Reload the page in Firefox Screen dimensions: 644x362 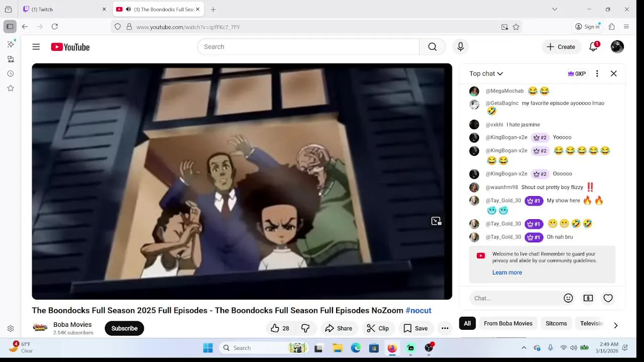point(55,27)
